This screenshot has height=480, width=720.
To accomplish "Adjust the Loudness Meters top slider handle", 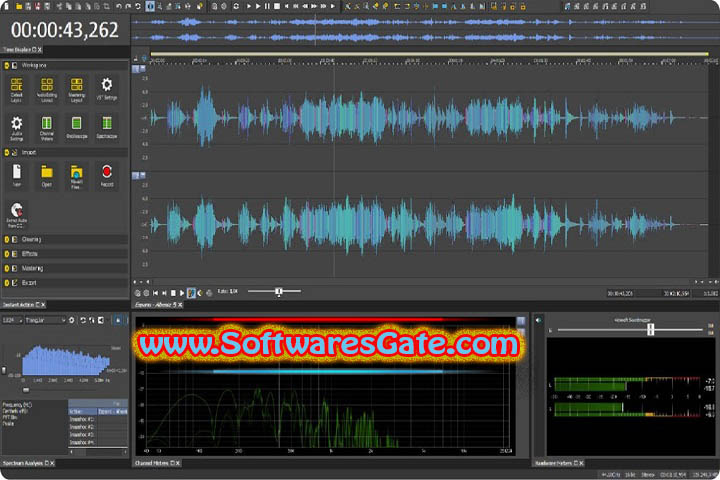I will tap(650, 329).
